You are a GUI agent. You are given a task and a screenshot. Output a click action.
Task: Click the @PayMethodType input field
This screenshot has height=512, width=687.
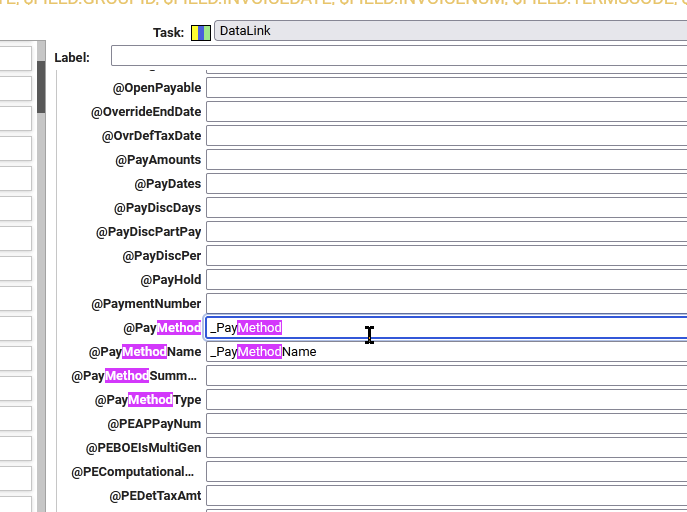[x=446, y=400]
